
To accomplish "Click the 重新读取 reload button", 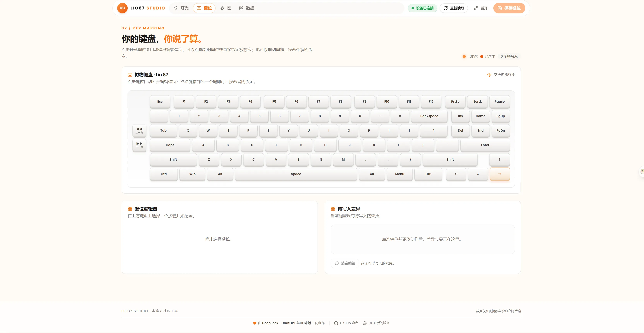I will (x=454, y=8).
